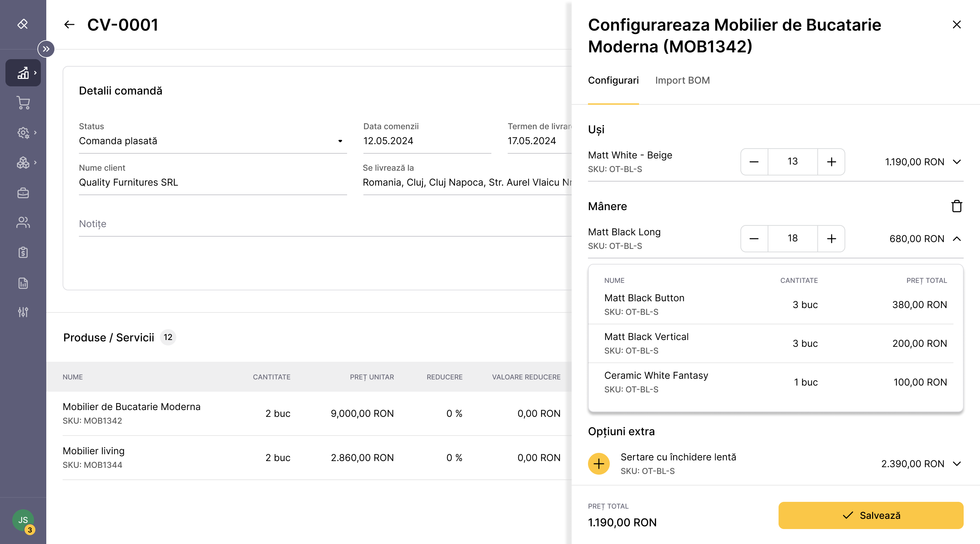980x544 pixels.
Task: Expand Sertare cu închidere lentă chevron
Action: pyautogui.click(x=957, y=464)
